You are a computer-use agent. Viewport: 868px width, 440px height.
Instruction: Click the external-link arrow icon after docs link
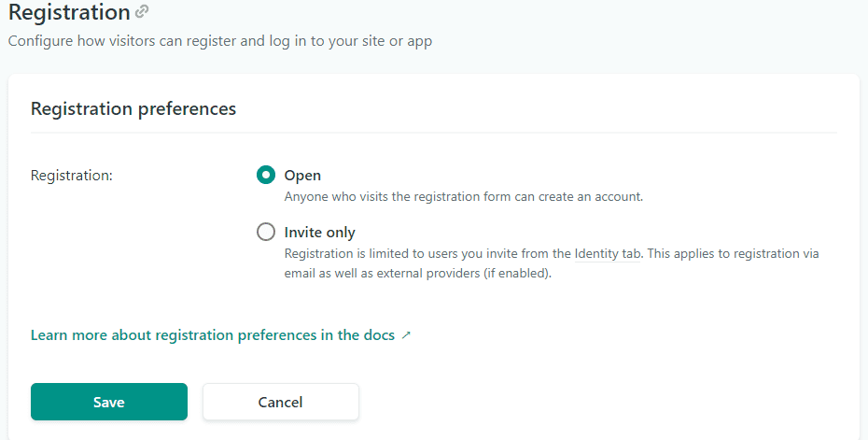(406, 335)
